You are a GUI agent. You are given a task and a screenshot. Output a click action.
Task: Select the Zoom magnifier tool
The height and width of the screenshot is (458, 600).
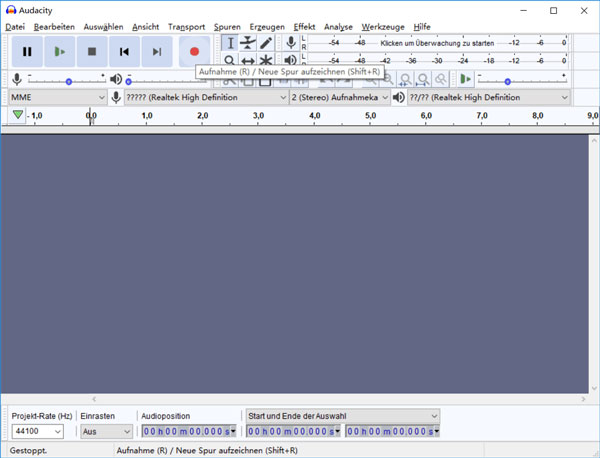pos(230,60)
